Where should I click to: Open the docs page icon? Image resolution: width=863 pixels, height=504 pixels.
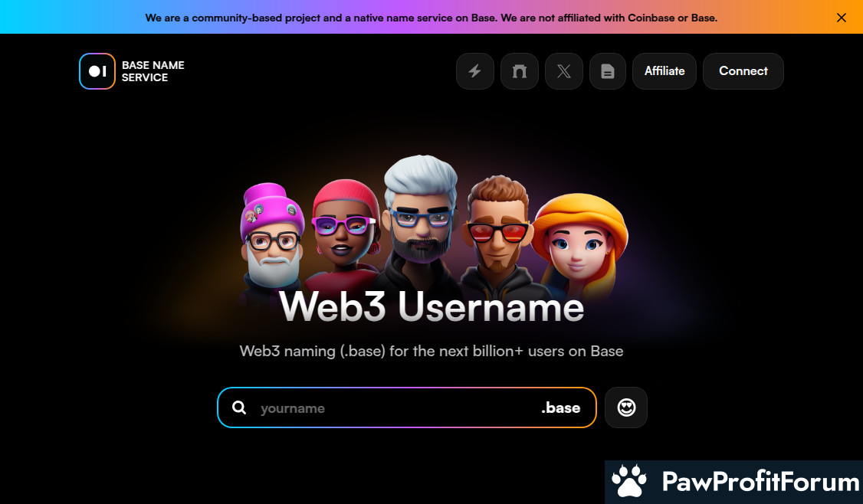[x=608, y=71]
